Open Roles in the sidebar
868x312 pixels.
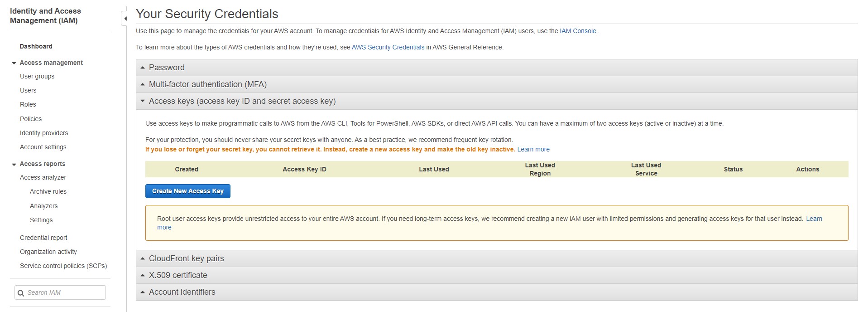click(x=28, y=104)
